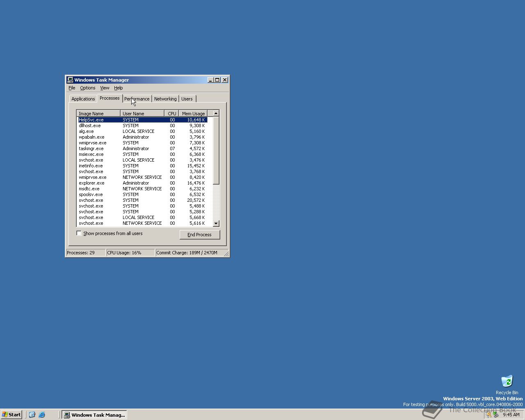Open the Options menu
Viewport: 525px width, 420px height.
[x=87, y=88]
